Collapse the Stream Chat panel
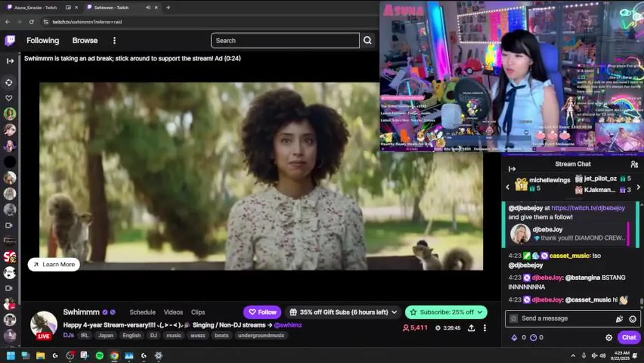 click(512, 169)
